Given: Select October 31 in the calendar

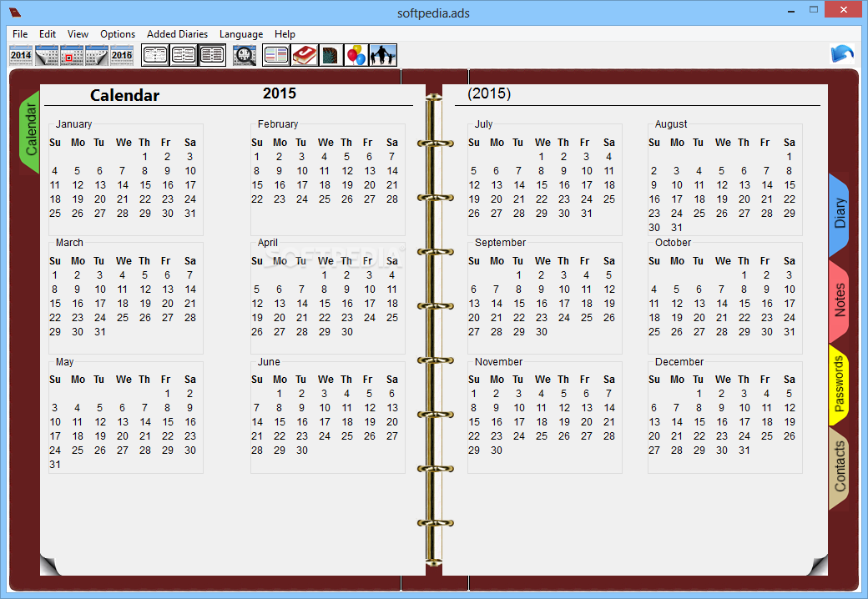Looking at the screenshot, I should pos(790,332).
